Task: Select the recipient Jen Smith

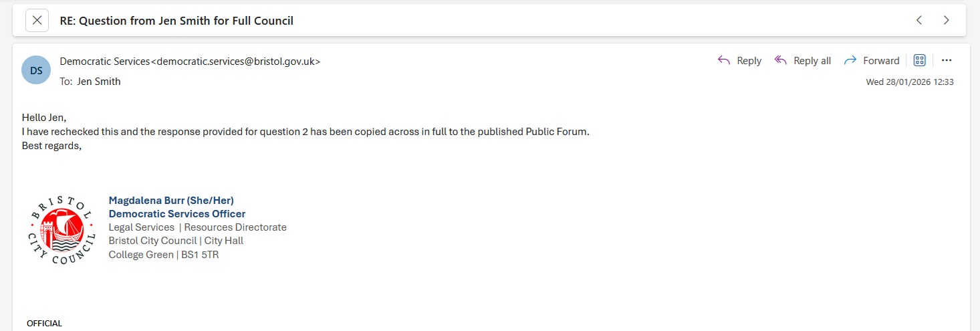Action: click(x=99, y=82)
